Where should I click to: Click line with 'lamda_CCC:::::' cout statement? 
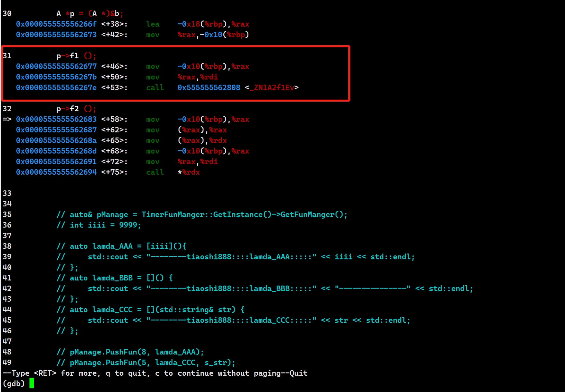[x=233, y=320]
